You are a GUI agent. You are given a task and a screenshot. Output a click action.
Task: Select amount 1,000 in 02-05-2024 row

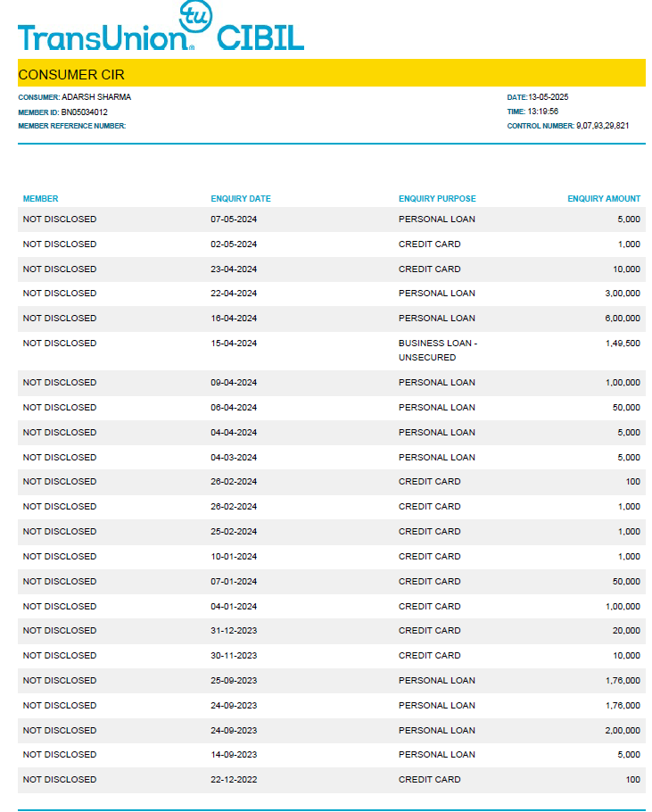click(x=629, y=244)
